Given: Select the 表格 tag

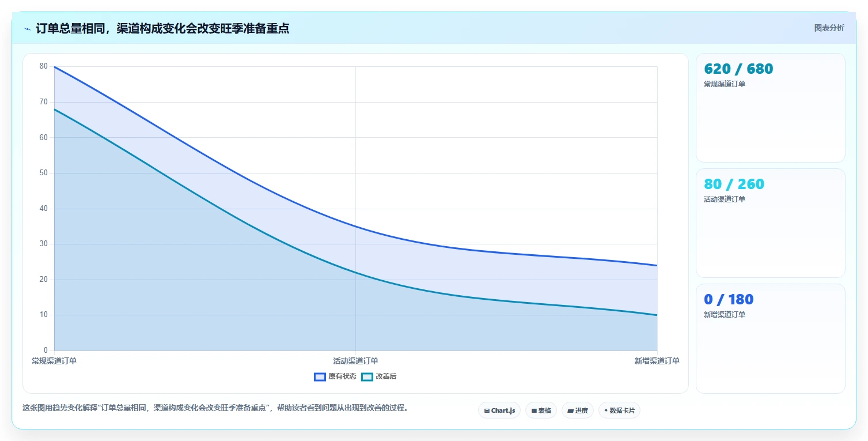Looking at the screenshot, I should point(541,410).
